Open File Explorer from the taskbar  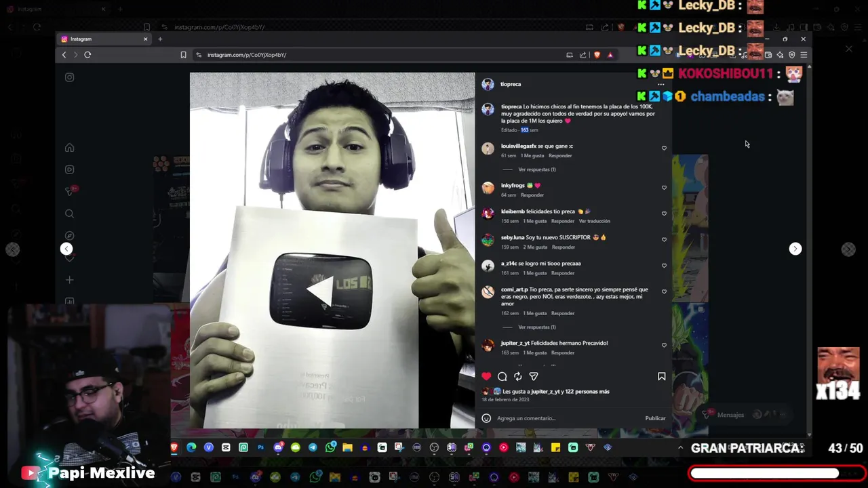point(347,447)
